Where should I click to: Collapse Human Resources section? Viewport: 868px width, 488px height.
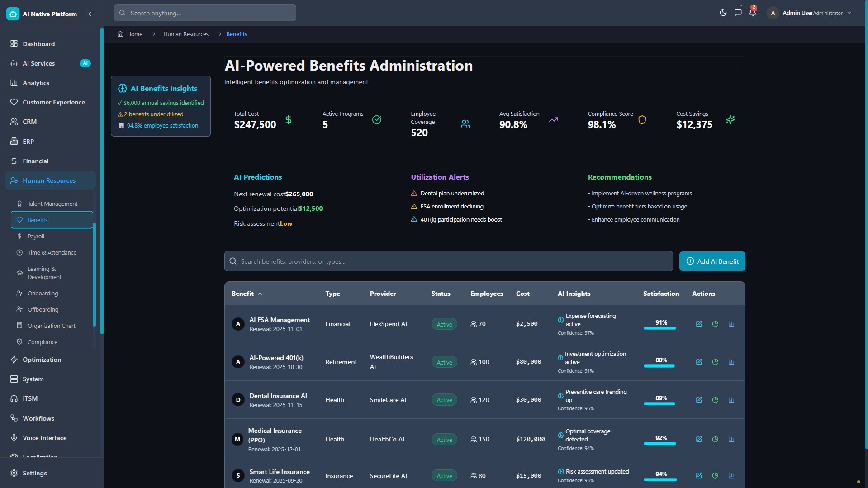[x=50, y=180]
